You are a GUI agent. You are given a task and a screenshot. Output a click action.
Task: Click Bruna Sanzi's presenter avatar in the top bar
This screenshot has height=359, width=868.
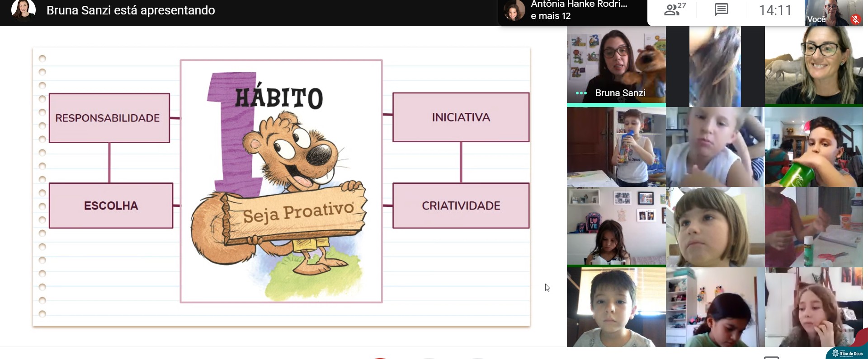23,10
